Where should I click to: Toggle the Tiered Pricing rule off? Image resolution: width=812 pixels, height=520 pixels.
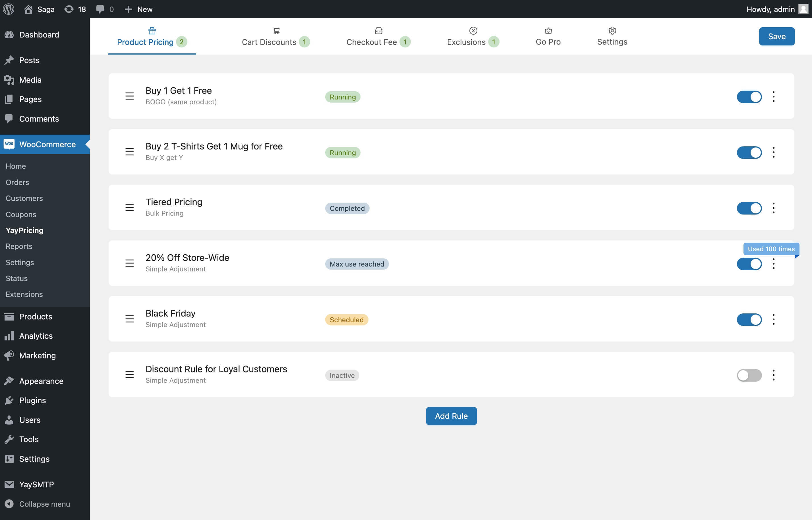tap(749, 207)
